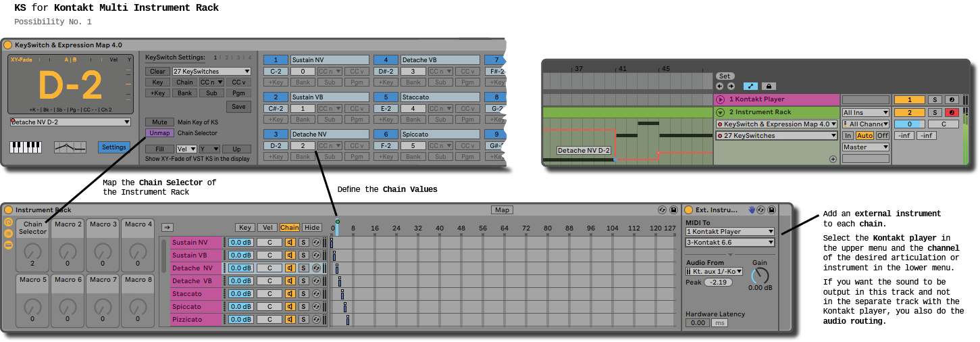Screen dimensions: 980x342
Task: Click the Set locator button
Action: point(725,76)
